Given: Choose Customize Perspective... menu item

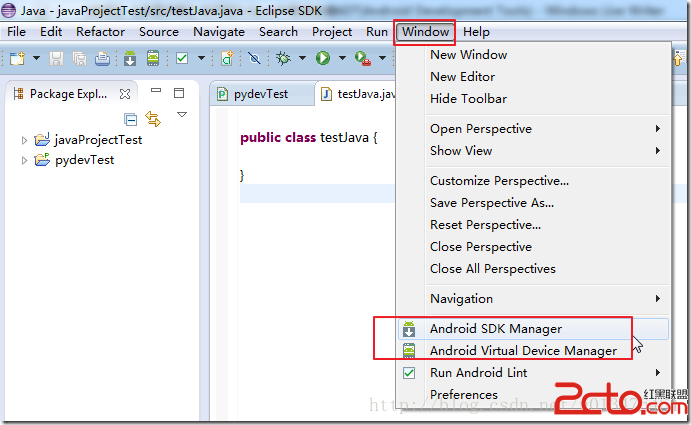Looking at the screenshot, I should click(533, 181).
